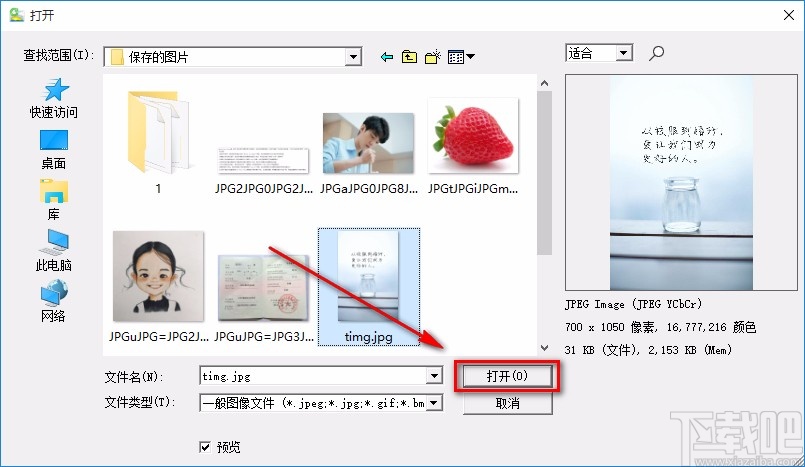Select the folder named 1
Image resolution: width=805 pixels, height=467 pixels.
coord(158,142)
